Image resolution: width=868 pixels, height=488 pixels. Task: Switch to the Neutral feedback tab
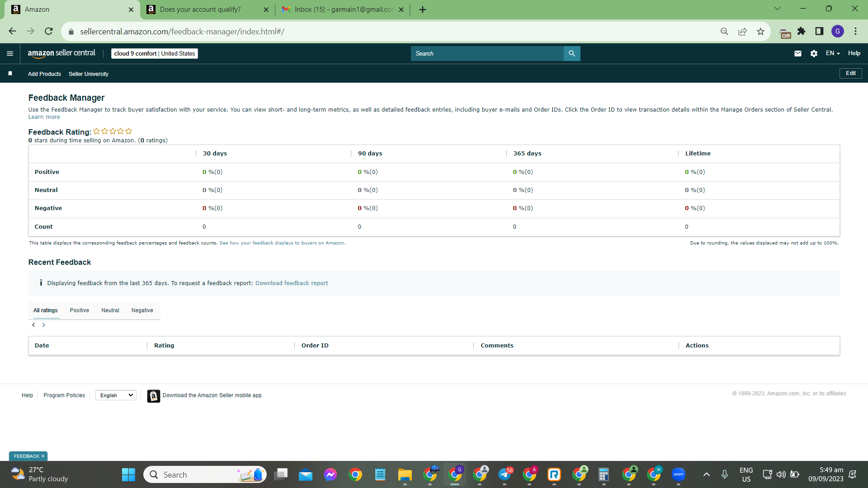[110, 310]
